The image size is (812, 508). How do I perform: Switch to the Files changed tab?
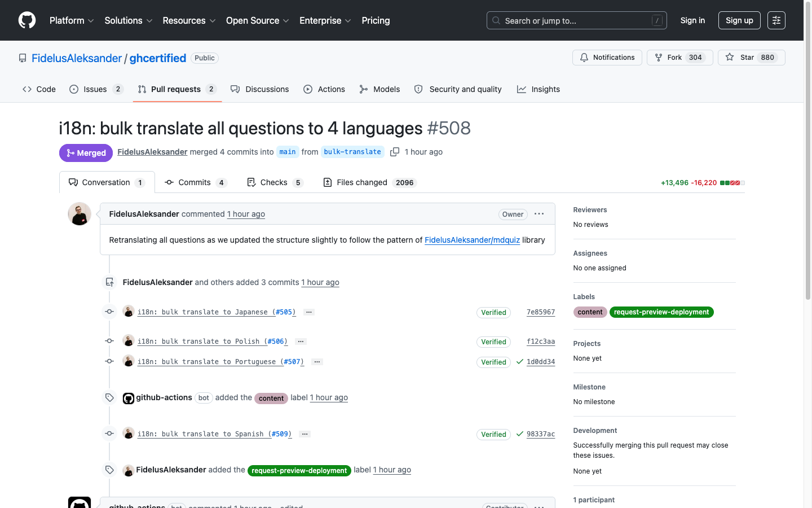369,182
